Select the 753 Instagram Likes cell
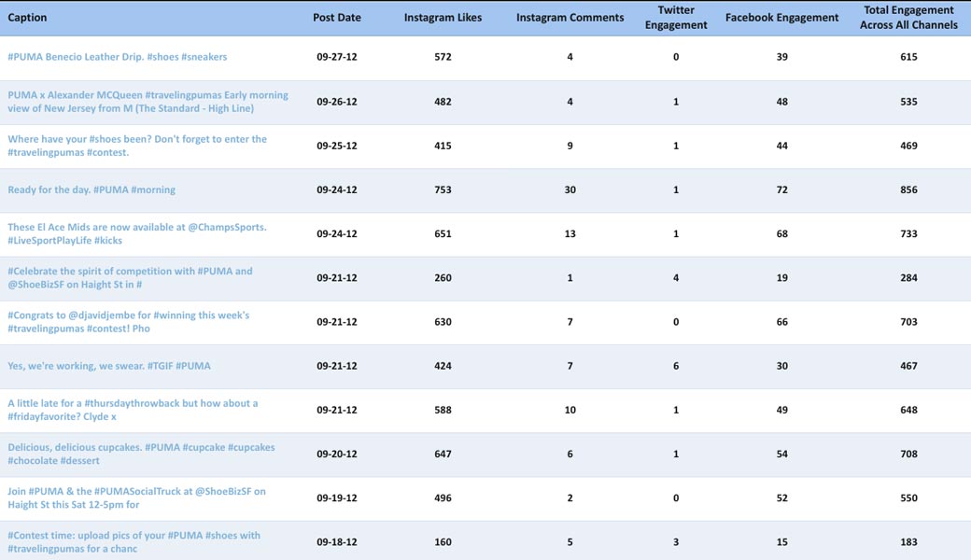This screenshot has width=971, height=560. point(443,189)
